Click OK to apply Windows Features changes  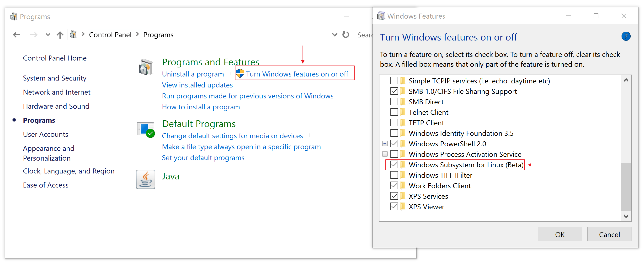pyautogui.click(x=560, y=234)
